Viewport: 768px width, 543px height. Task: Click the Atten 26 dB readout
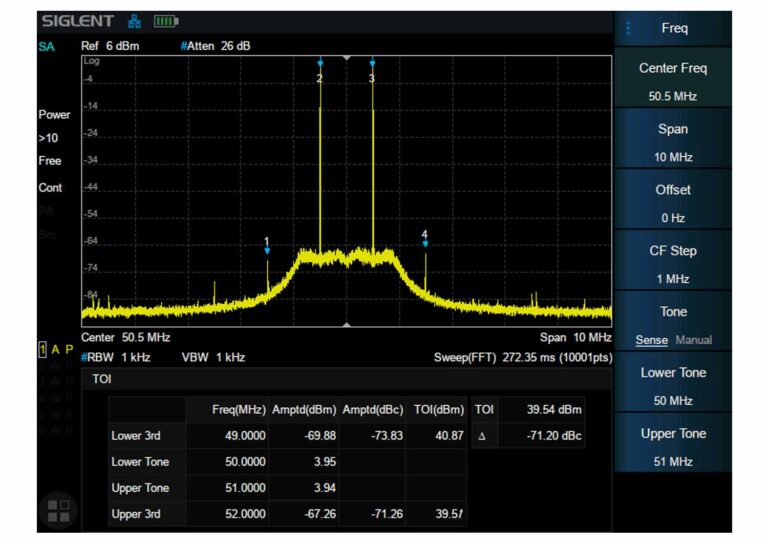coord(216,46)
